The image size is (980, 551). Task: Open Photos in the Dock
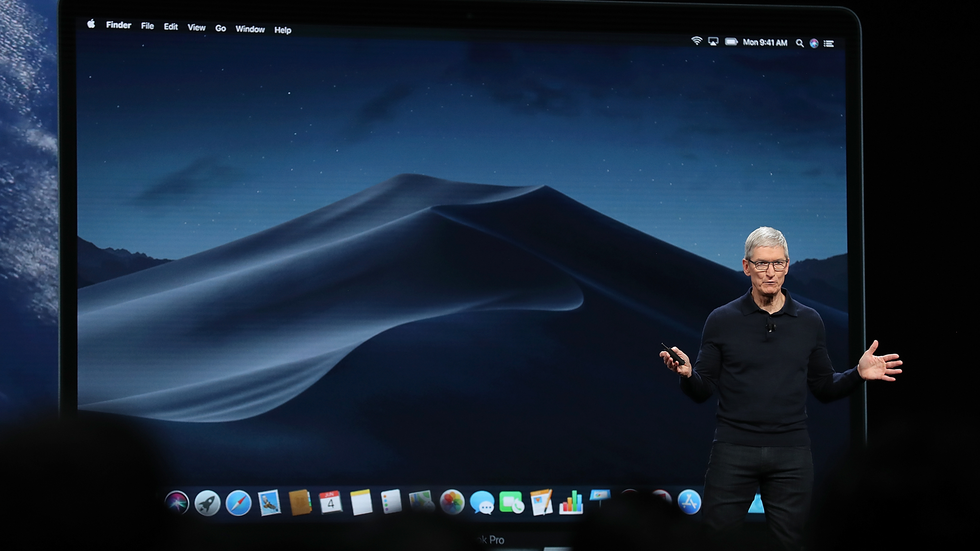(x=452, y=502)
